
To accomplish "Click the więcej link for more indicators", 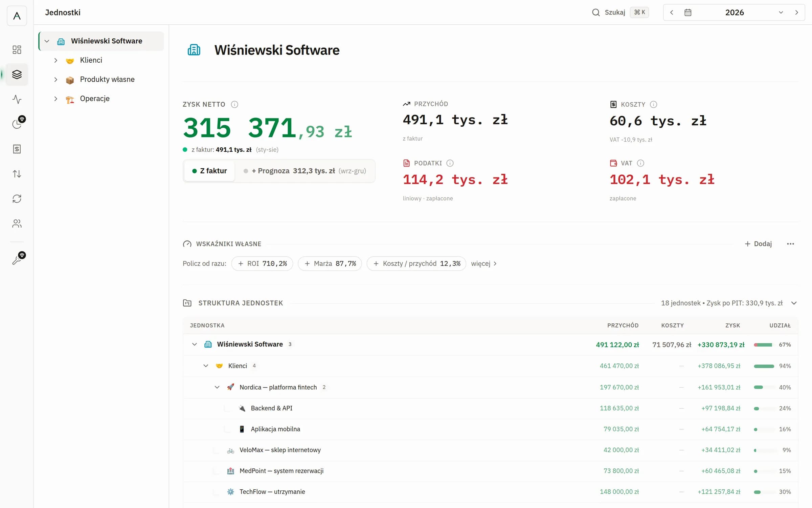I will (484, 263).
